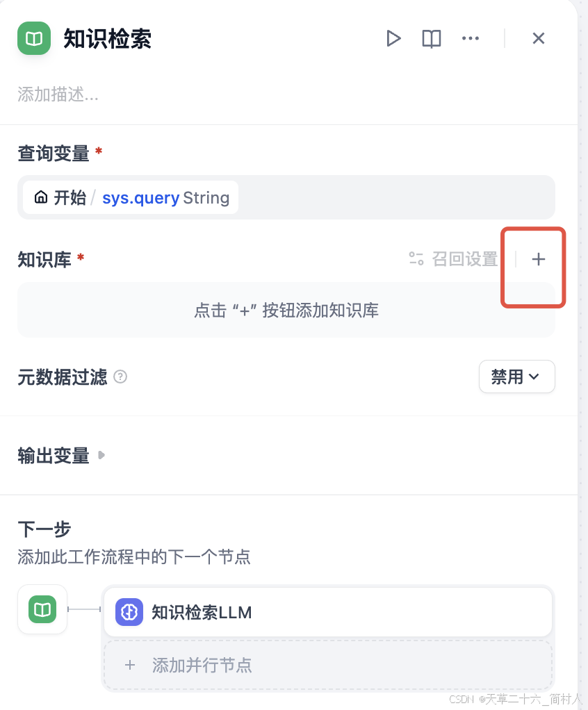
Task: Click the 点击"+"按钮添加知识库 placeholder area
Action: coord(286,310)
